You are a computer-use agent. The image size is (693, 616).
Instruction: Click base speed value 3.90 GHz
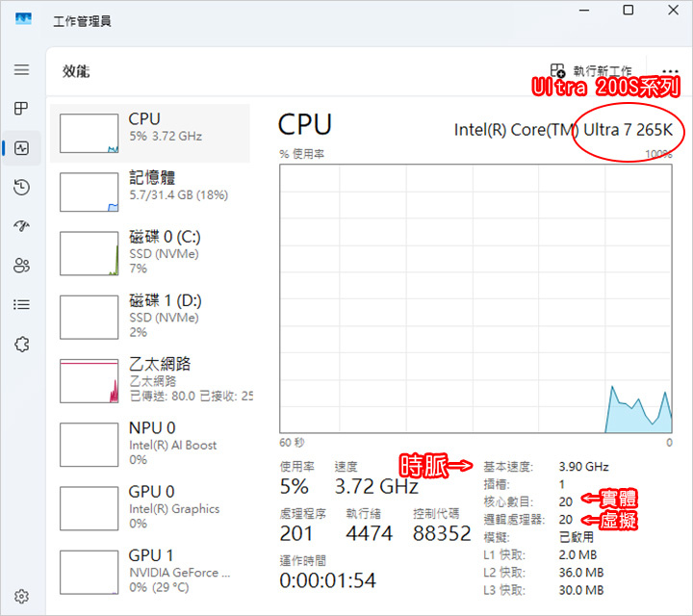(x=583, y=467)
